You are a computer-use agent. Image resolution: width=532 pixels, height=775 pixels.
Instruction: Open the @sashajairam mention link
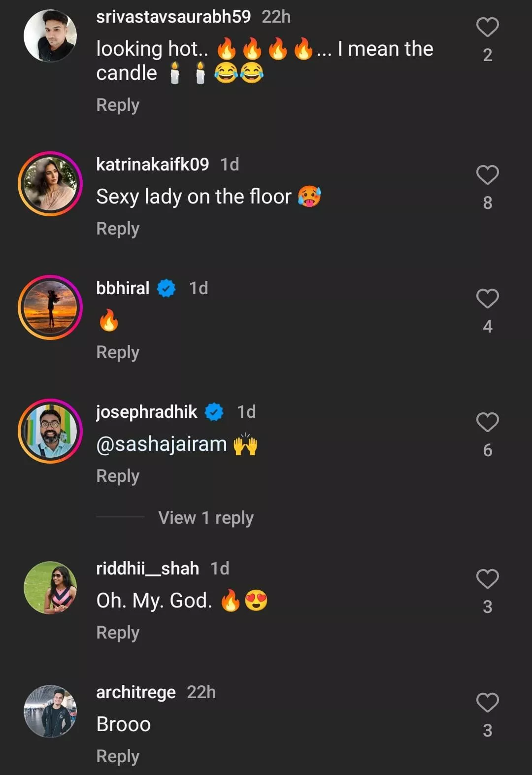tap(161, 444)
